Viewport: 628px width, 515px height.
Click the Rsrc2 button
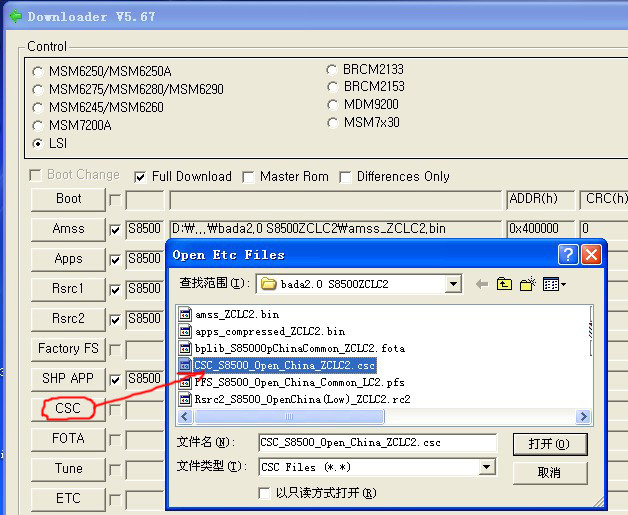coord(68,319)
